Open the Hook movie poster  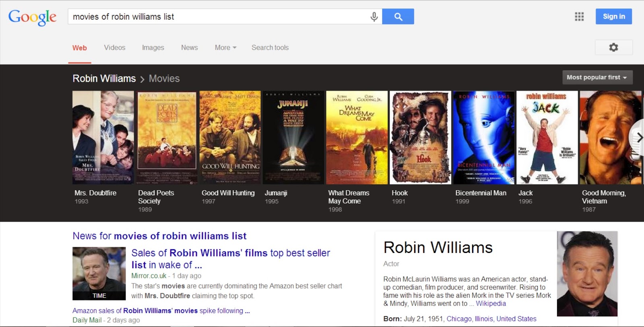click(421, 138)
